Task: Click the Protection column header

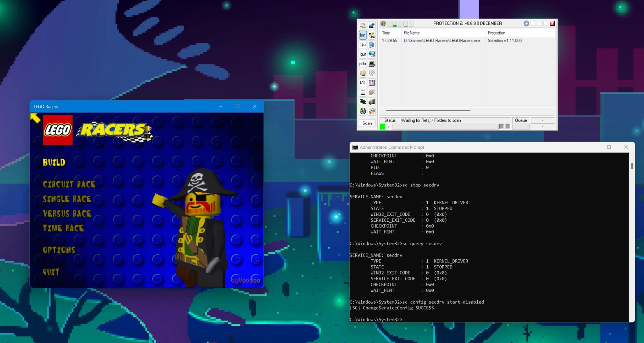Action: pyautogui.click(x=497, y=33)
